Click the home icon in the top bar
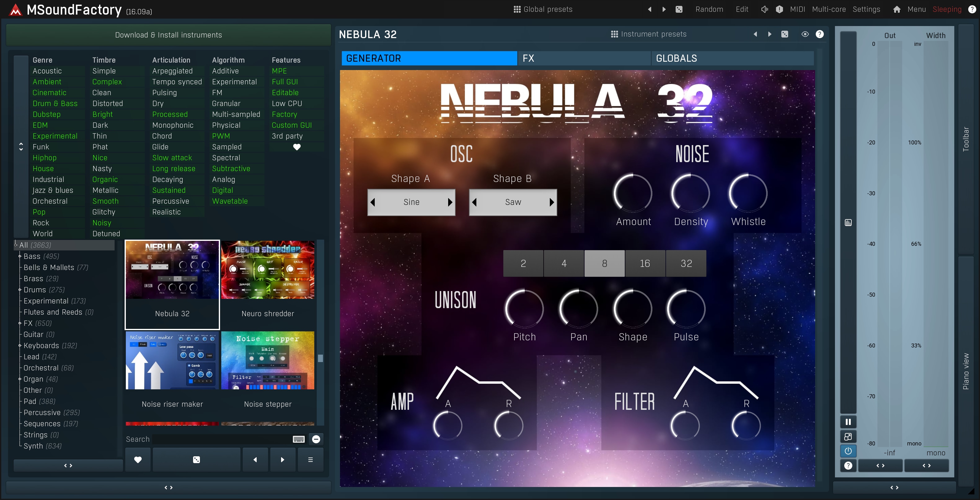The image size is (980, 500). pos(897,9)
